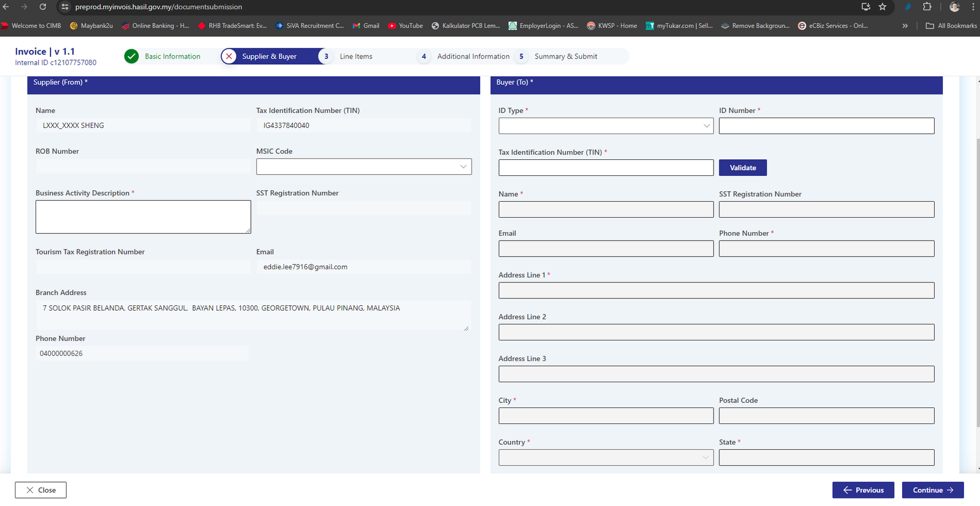Viewport: 980px width, 506px height.
Task: Open the EmployerLogin bookmark
Action: click(543, 26)
